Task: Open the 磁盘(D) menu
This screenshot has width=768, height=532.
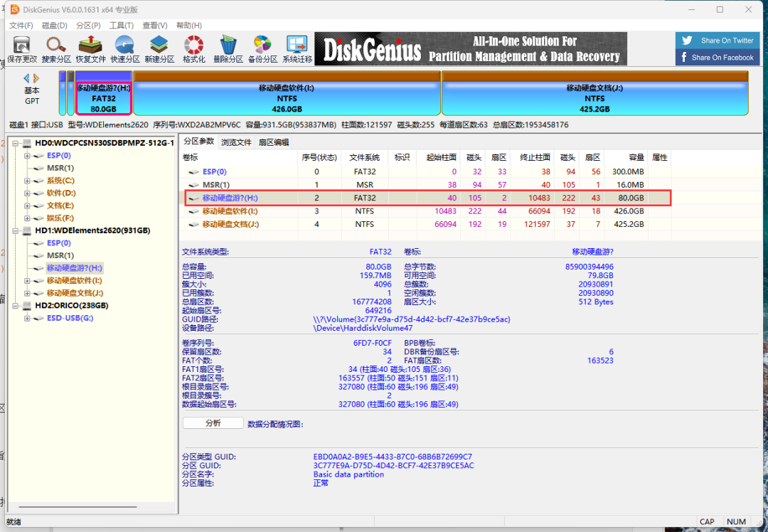Action: 54,26
